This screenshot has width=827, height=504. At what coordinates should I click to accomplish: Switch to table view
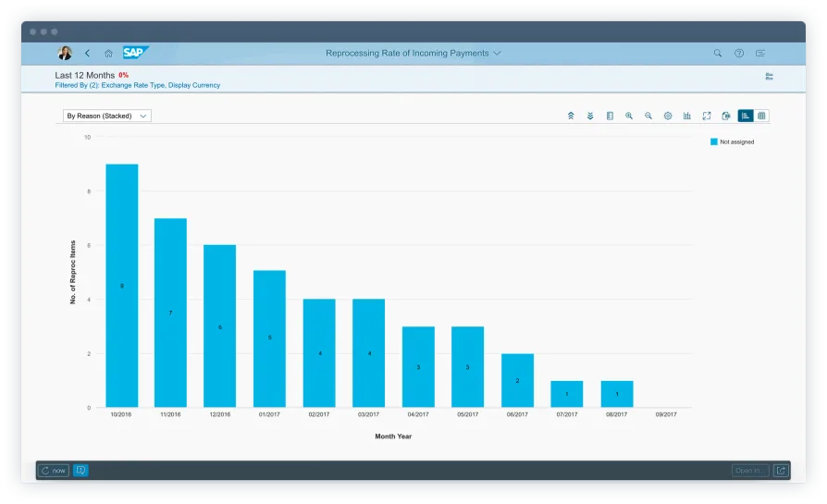pos(761,117)
